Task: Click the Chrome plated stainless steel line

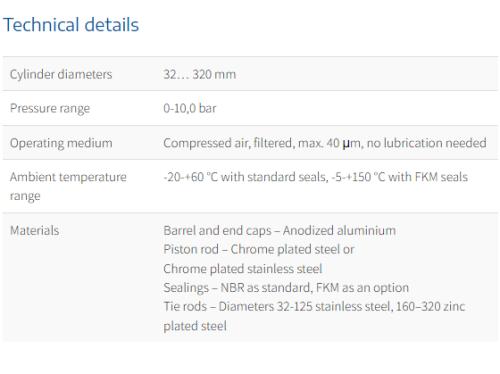Action: [x=243, y=269]
